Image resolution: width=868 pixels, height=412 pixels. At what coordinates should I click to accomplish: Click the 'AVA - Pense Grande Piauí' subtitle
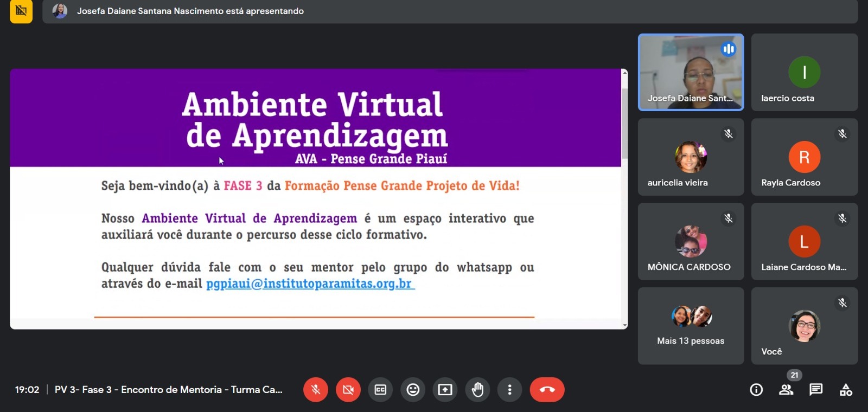[x=371, y=159]
